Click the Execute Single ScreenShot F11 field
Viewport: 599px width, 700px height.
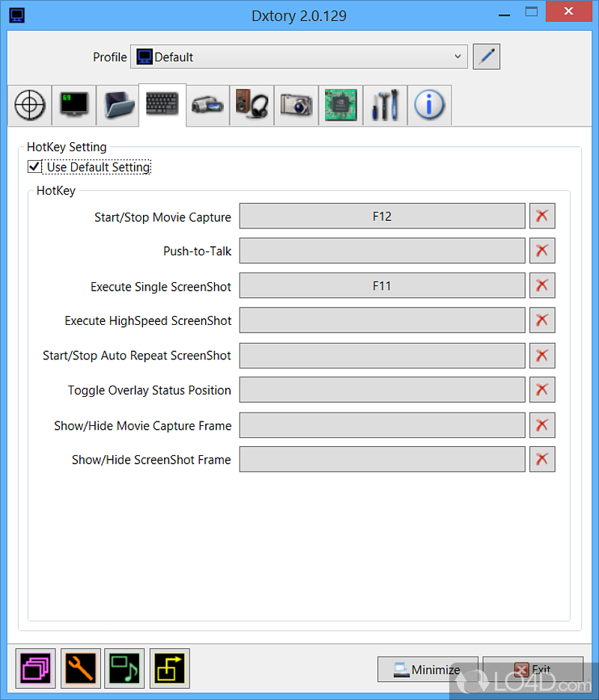382,285
